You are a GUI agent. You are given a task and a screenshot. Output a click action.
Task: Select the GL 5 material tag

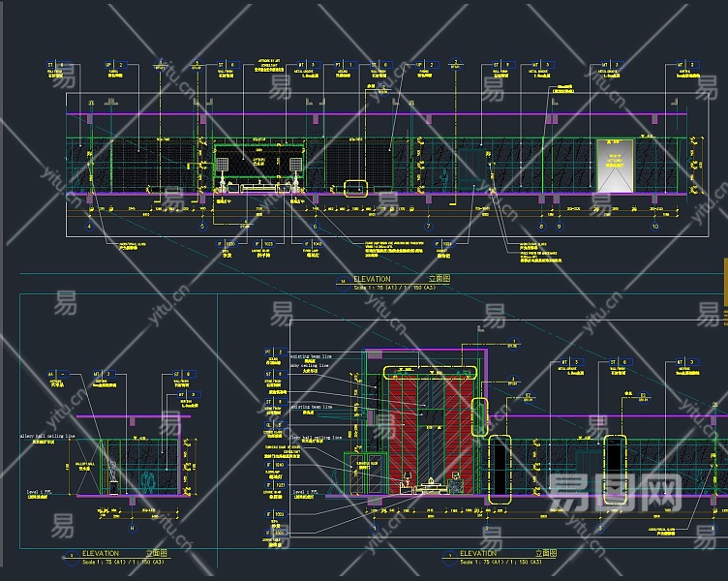point(275,425)
